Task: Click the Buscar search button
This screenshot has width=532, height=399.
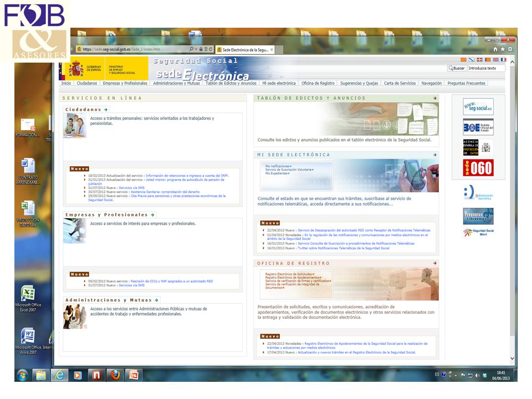Action: 457,68
